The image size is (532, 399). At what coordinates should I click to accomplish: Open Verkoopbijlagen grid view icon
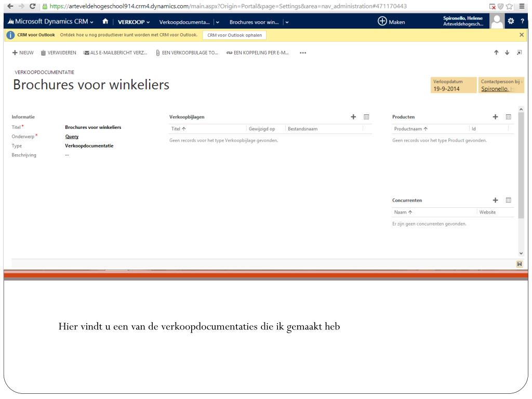pyautogui.click(x=366, y=117)
